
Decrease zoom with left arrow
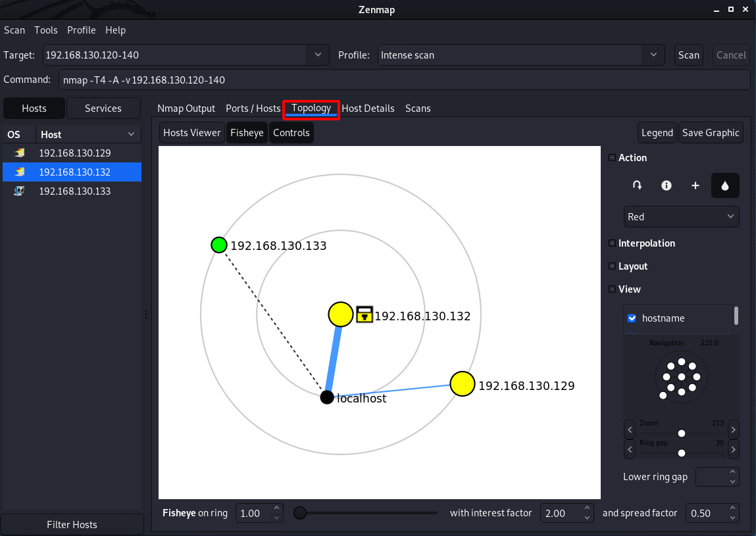click(630, 429)
